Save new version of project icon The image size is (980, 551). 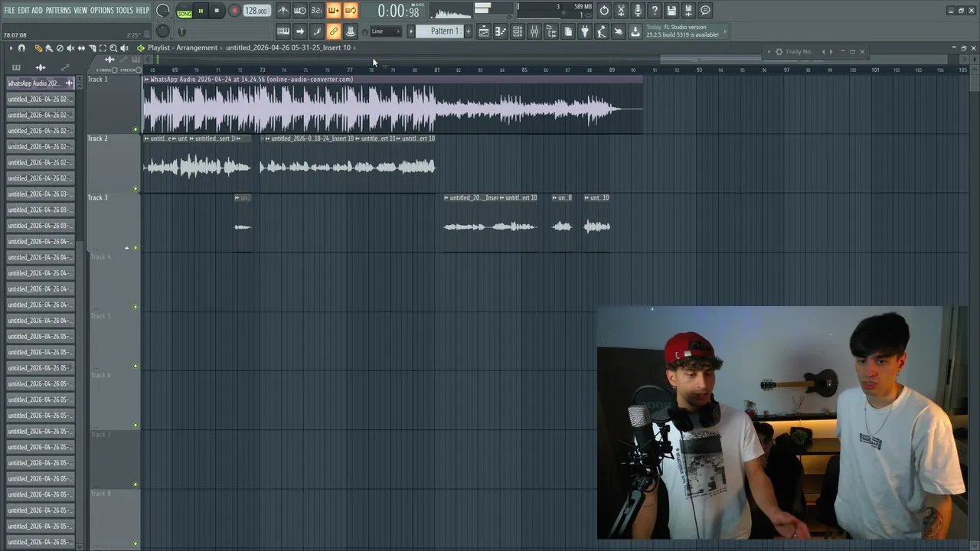688,11
